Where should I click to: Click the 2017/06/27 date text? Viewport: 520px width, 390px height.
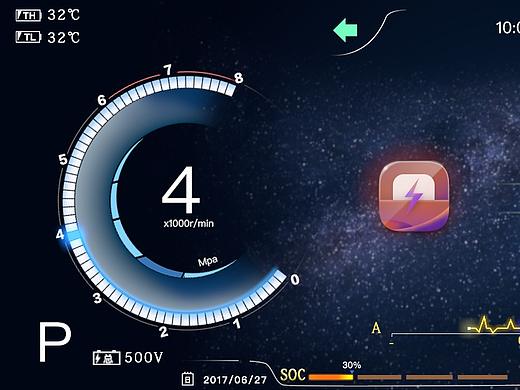pos(235,380)
